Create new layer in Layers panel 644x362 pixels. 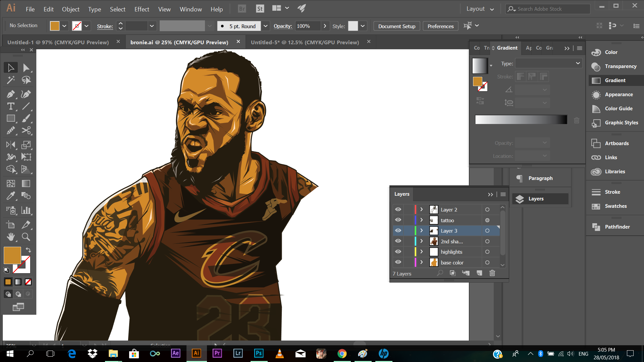click(479, 273)
